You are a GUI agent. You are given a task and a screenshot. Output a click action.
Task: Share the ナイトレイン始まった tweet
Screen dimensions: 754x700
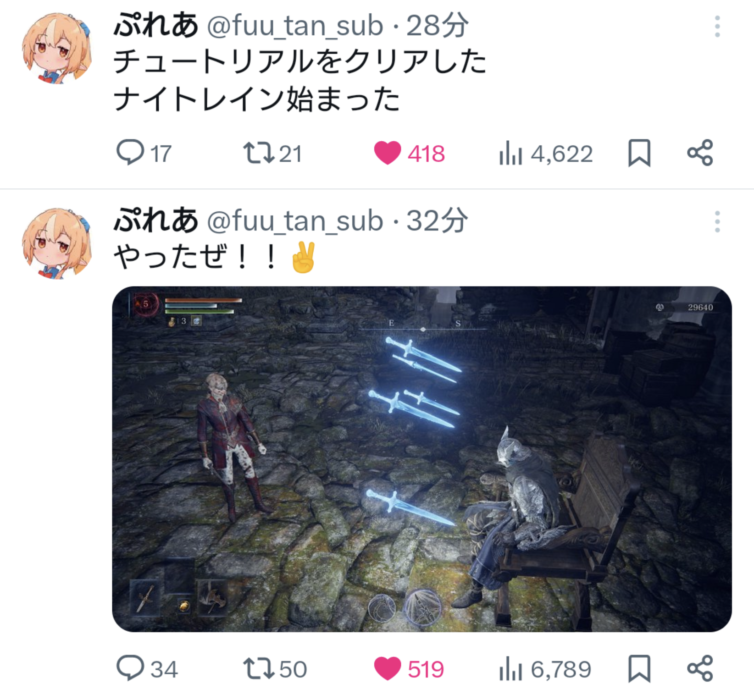click(700, 153)
